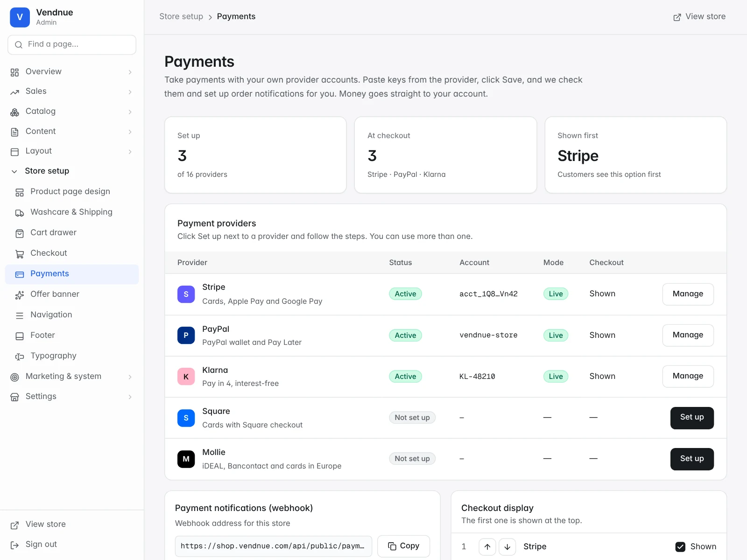Expand the Settings section chevron
The height and width of the screenshot is (560, 747).
click(130, 397)
